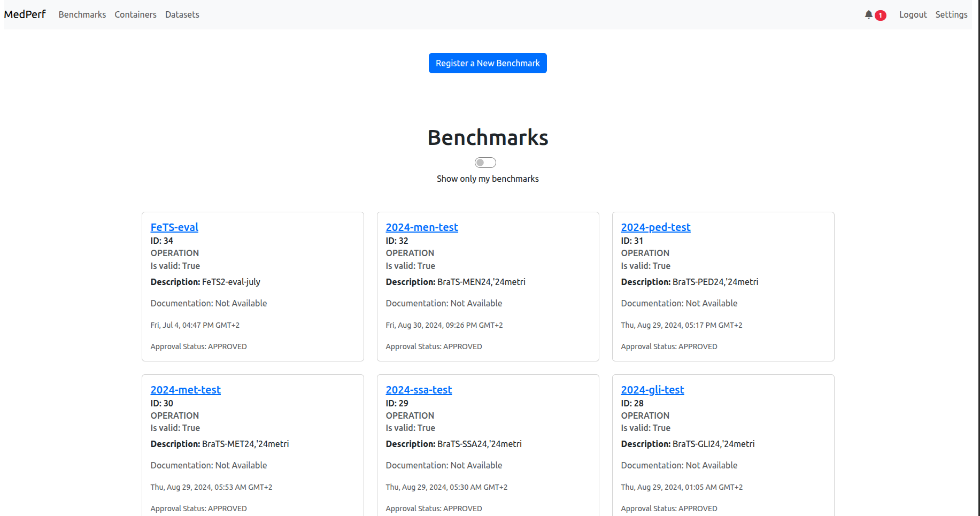Click the MedPerf brand logo
980x516 pixels.
(x=25, y=14)
